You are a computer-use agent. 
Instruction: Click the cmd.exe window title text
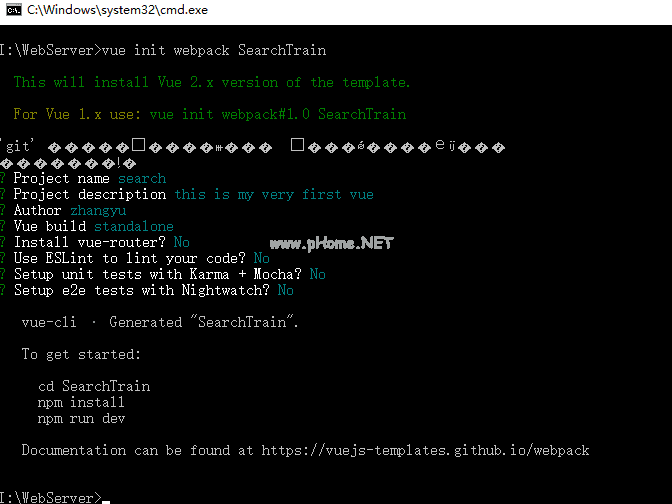pos(117,10)
